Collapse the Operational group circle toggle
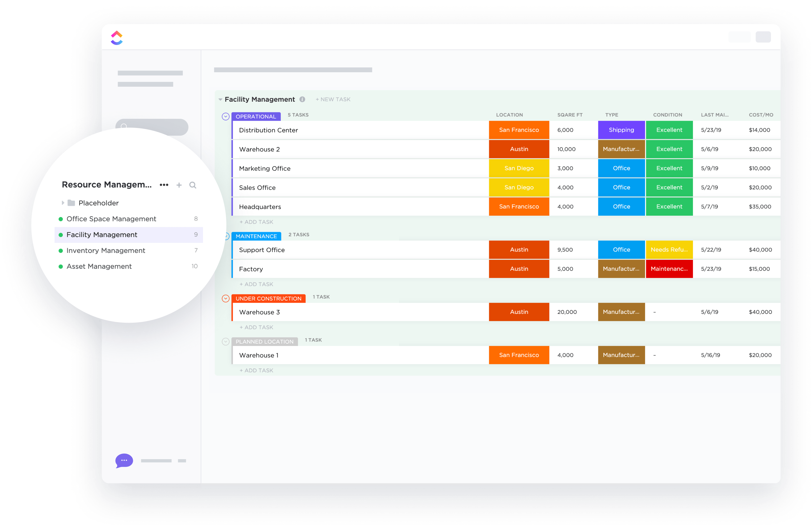Image resolution: width=812 pixels, height=525 pixels. (225, 117)
